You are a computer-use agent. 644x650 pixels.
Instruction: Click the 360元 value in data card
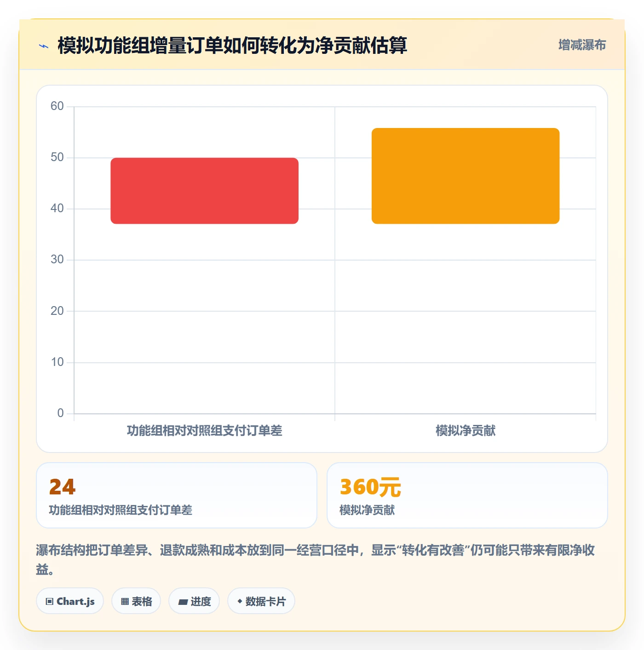(370, 487)
